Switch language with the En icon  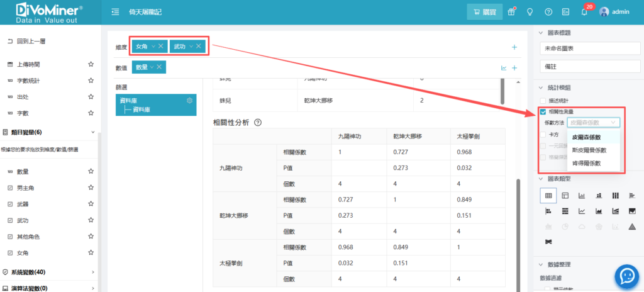pyautogui.click(x=566, y=11)
